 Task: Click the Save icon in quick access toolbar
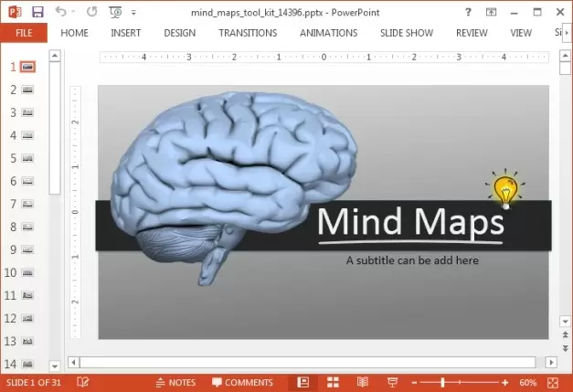[x=37, y=12]
